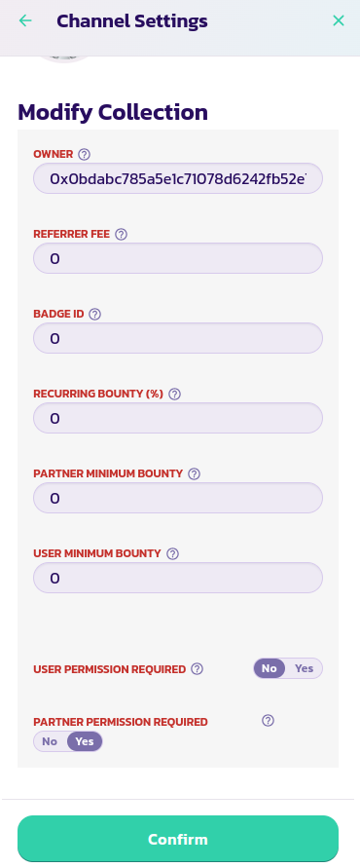
Task: Click the Badge ID help icon
Action: point(95,314)
